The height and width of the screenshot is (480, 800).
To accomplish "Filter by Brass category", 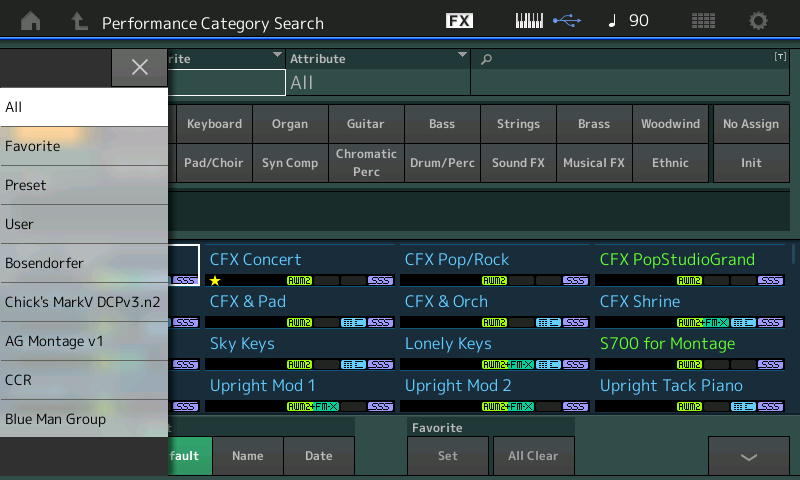I will click(594, 124).
